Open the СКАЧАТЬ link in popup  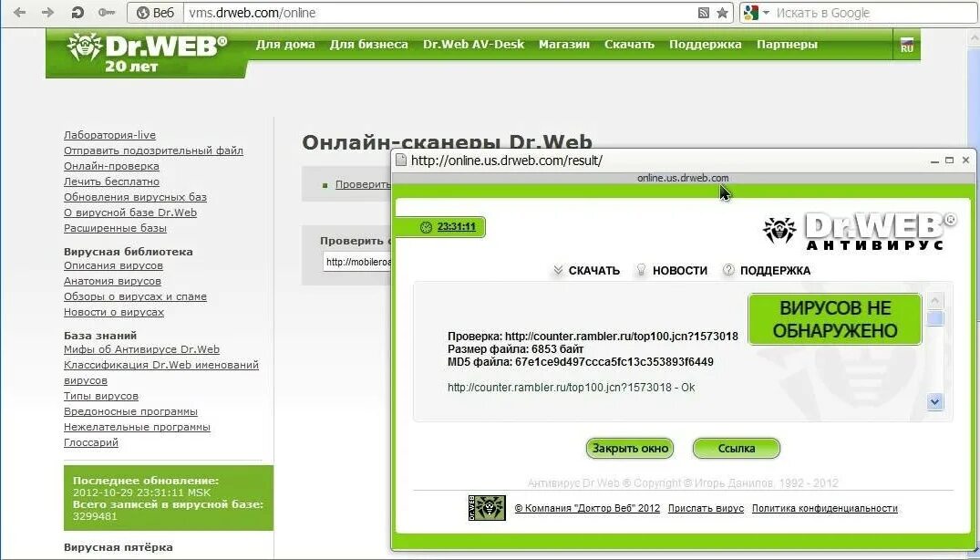[593, 271]
